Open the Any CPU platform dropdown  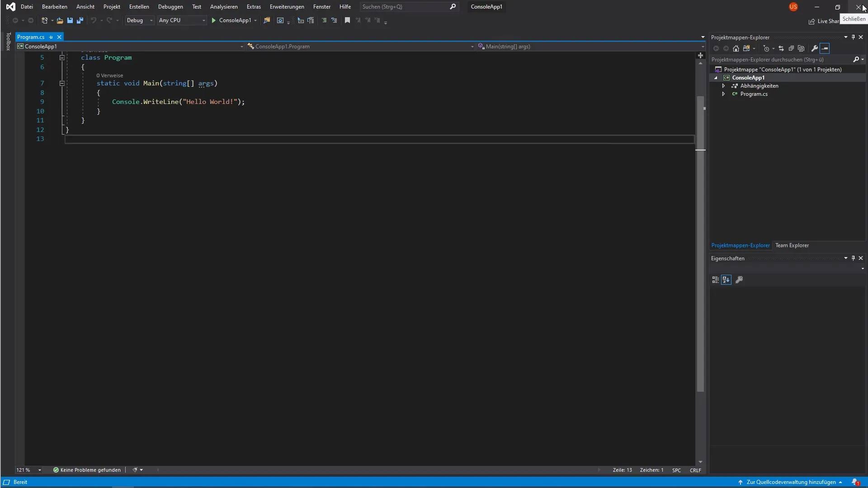click(182, 20)
